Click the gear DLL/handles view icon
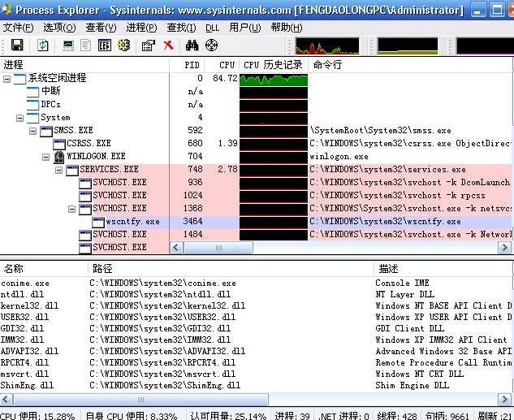514x420 pixels. tap(124, 45)
